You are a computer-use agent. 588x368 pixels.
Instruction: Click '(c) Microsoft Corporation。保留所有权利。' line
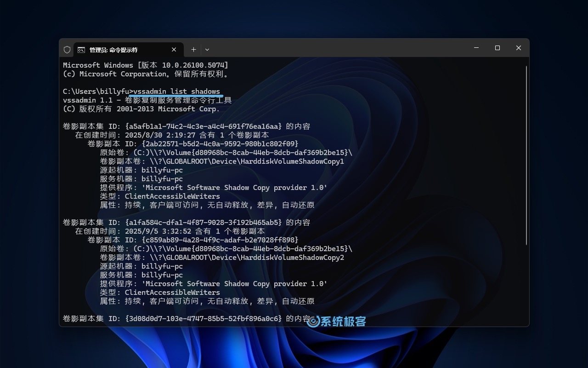click(x=146, y=74)
